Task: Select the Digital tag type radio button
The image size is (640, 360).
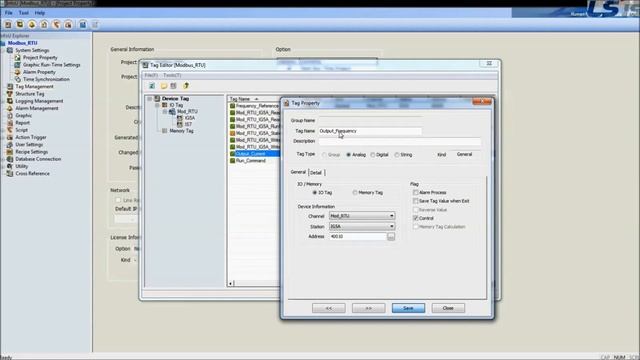Action: pos(373,155)
